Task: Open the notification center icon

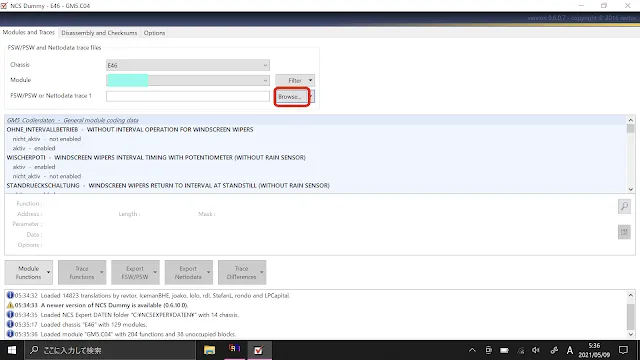Action: pos(623,350)
